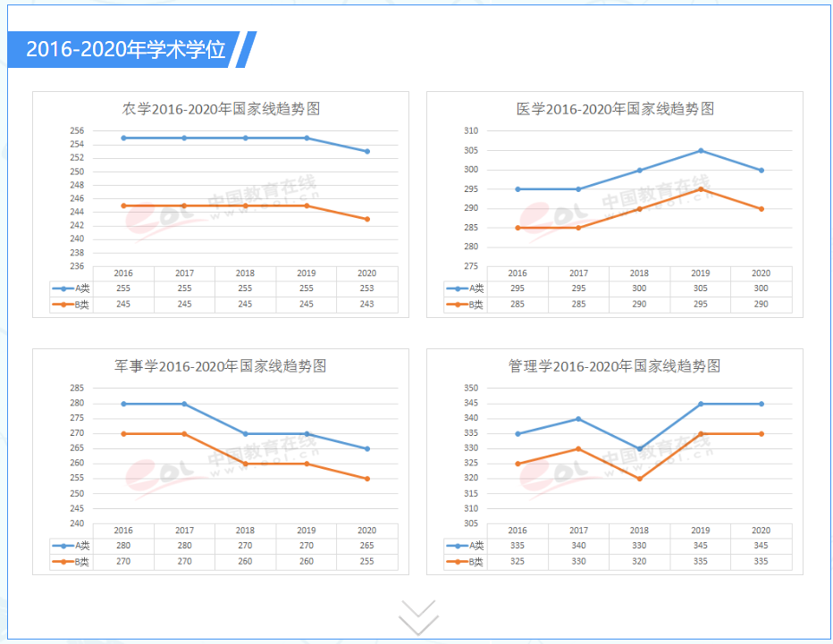Click the 2017 A类 data point in 管理学 chart
This screenshot has height=644, width=833.
pos(578,419)
